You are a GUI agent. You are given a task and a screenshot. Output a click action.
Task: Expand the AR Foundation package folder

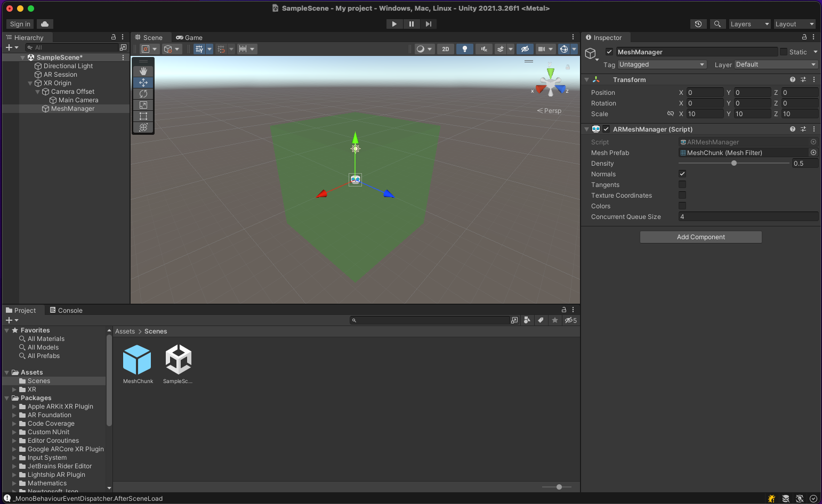(x=14, y=415)
